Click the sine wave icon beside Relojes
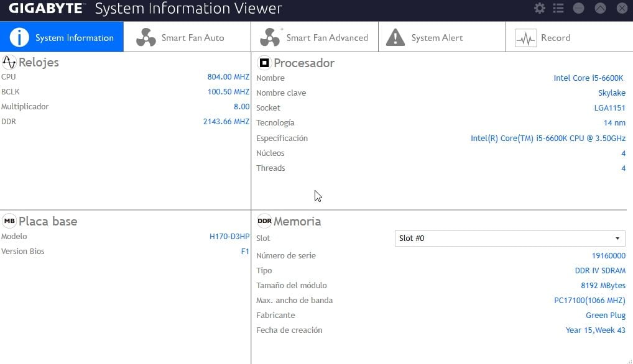This screenshot has width=633, height=364. coord(9,62)
